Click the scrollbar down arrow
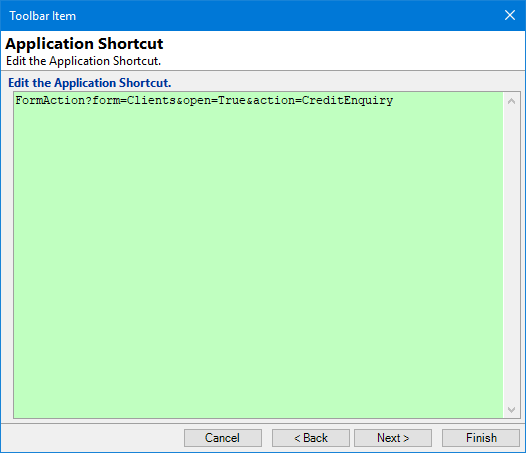 click(x=511, y=410)
